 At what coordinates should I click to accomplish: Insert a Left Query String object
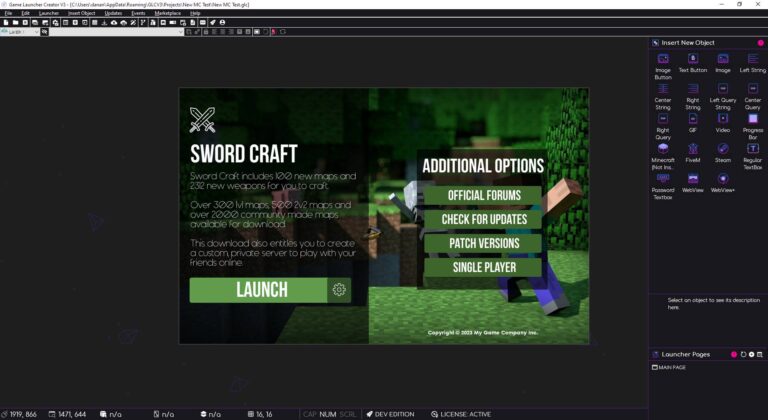click(722, 97)
